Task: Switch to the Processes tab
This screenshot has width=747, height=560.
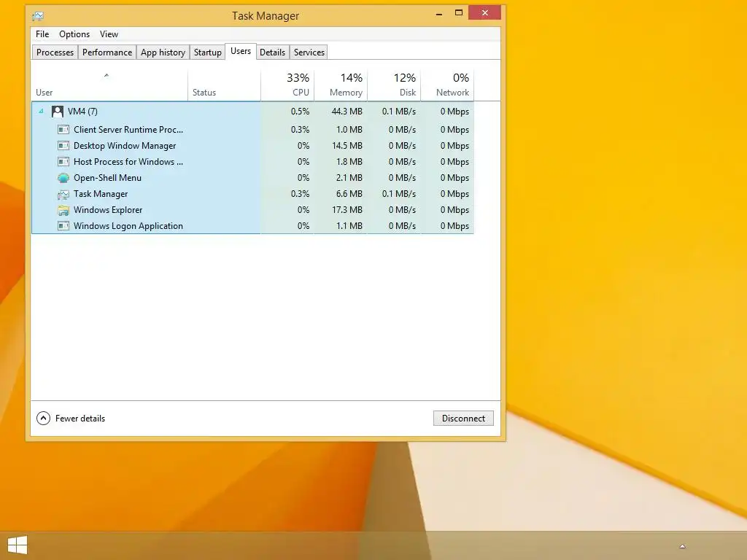Action: (x=55, y=52)
